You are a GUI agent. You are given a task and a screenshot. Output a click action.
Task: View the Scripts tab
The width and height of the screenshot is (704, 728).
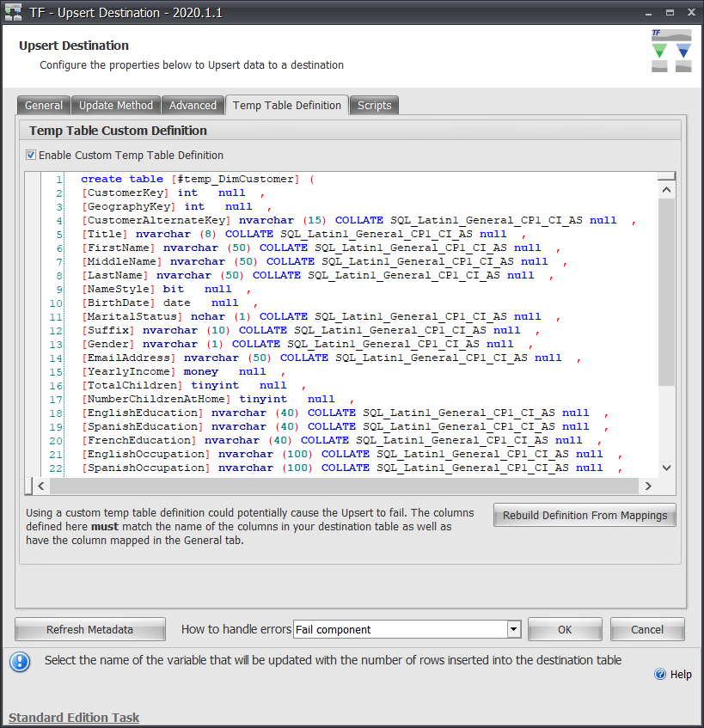374,105
